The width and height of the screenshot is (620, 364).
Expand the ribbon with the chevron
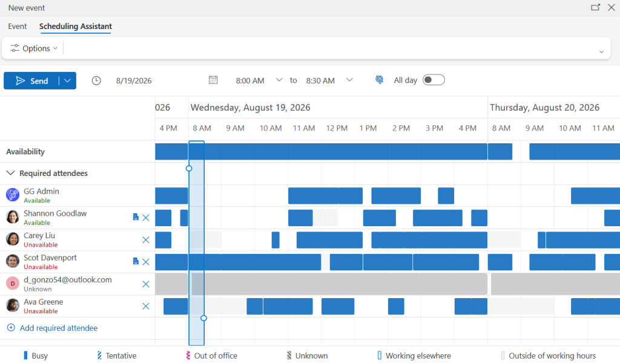[x=601, y=52]
